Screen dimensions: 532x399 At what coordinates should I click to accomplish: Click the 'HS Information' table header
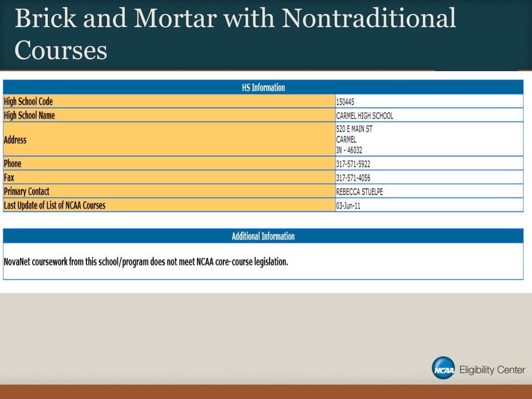coord(263,87)
